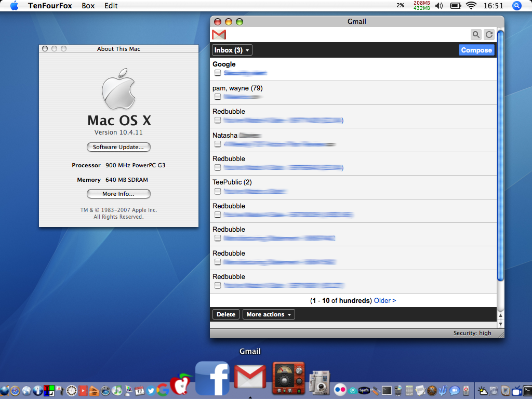532x399 pixels.
Task: Open iCal calendar in the Dock
Action: pos(139,391)
